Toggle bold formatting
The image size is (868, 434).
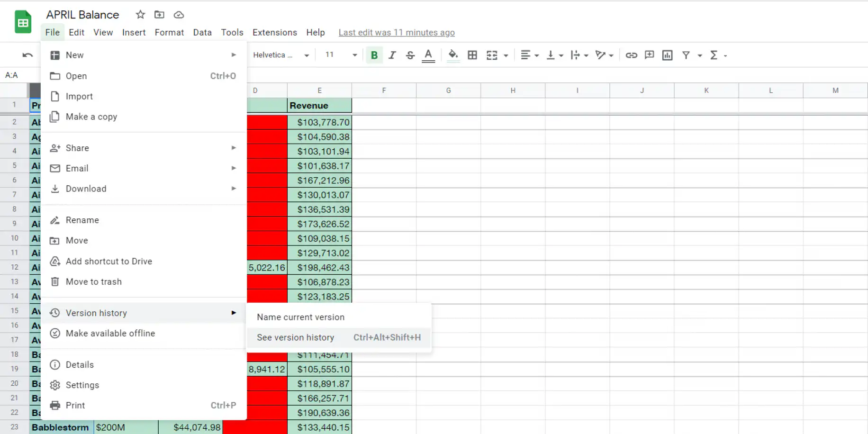coord(374,55)
